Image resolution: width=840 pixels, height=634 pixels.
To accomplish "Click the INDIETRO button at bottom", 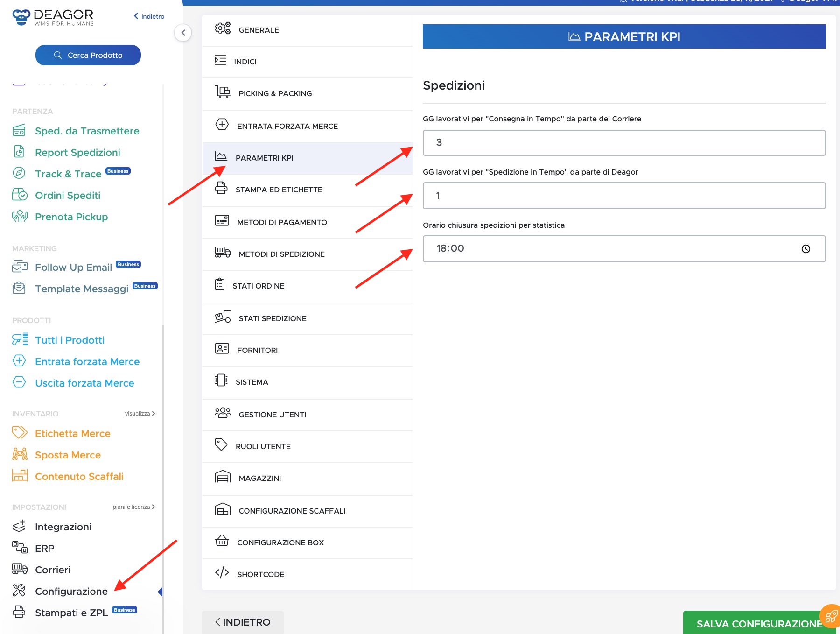I will pos(243,622).
